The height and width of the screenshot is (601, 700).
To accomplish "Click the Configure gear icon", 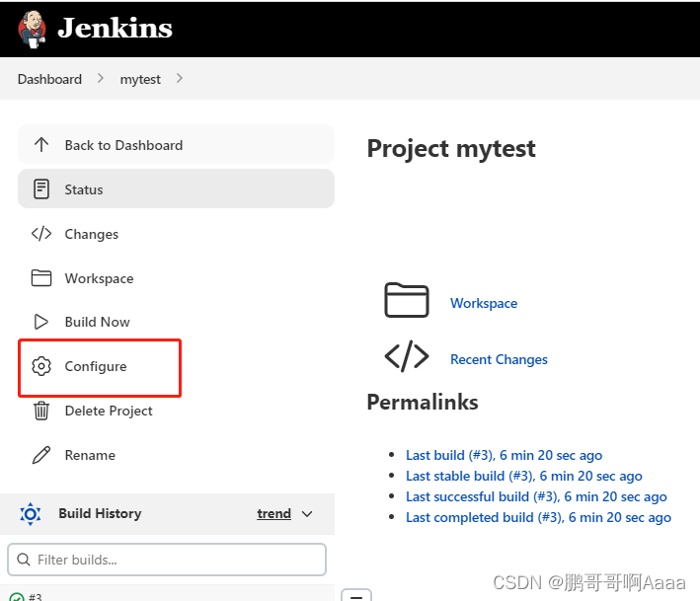I will coord(41,366).
